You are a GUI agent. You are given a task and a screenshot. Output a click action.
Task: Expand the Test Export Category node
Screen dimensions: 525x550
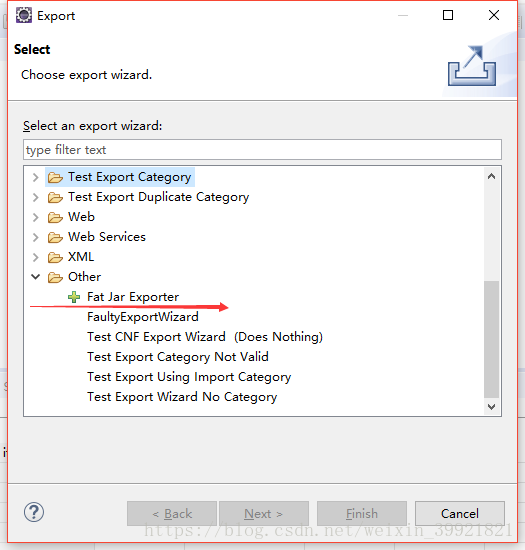35,177
